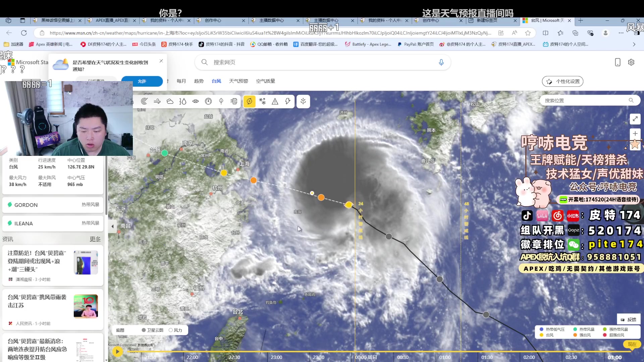Jump to 23:00 on the timeline
The height and width of the screenshot is (362, 644).
pyautogui.click(x=276, y=357)
